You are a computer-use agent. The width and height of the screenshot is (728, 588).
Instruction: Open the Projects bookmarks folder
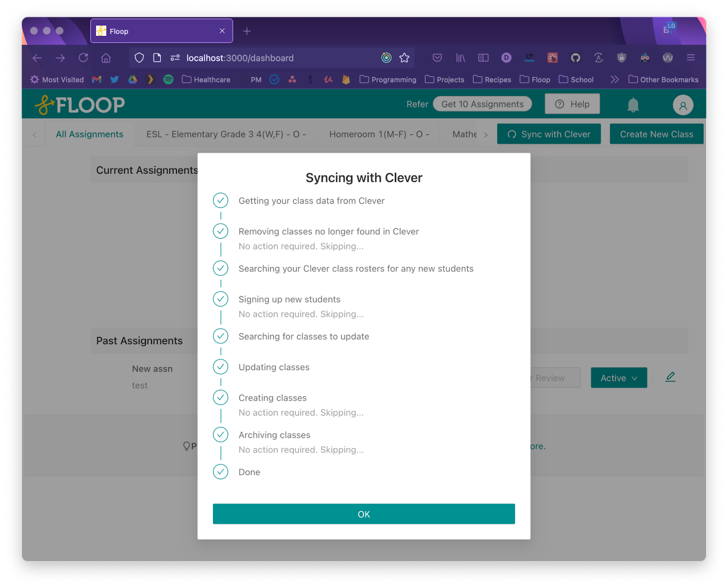click(445, 80)
